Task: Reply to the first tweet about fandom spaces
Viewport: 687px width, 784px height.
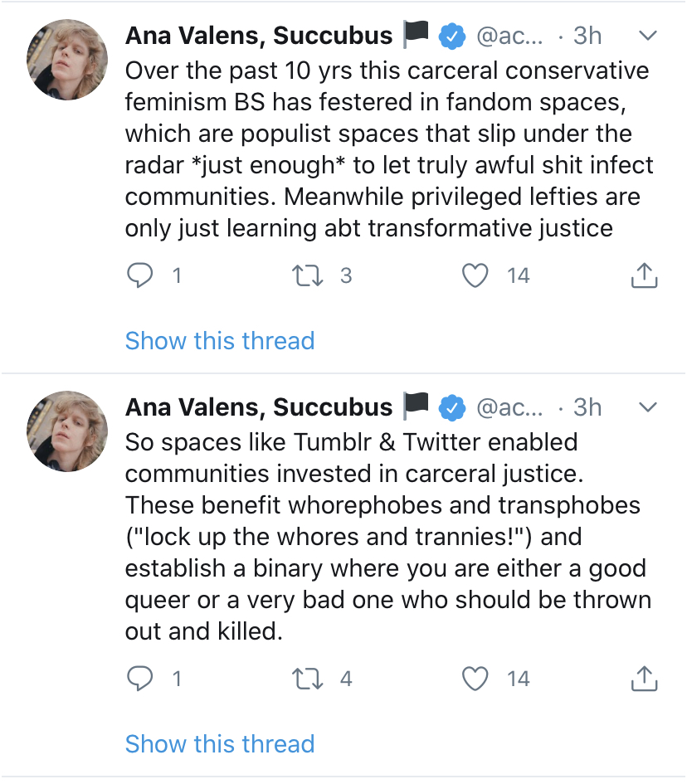Action: tap(140, 275)
